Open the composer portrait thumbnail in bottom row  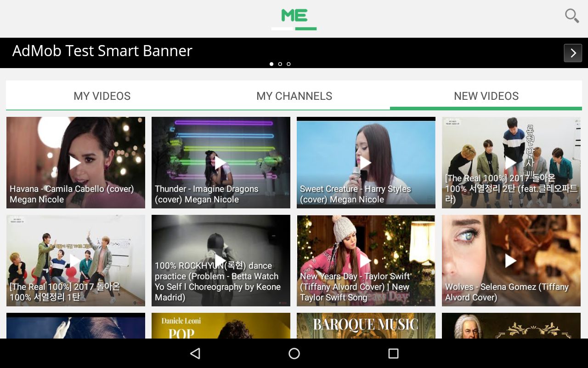tap(511, 326)
